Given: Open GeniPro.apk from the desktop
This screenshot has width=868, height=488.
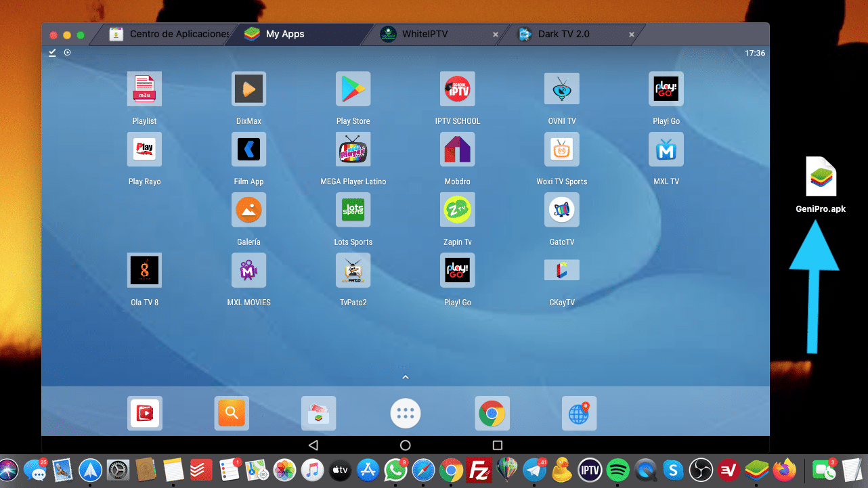Looking at the screenshot, I should point(821,176).
